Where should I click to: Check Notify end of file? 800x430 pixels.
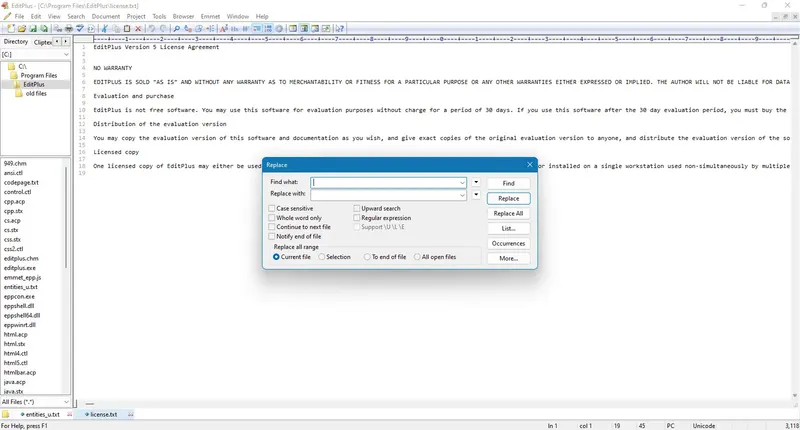272,236
